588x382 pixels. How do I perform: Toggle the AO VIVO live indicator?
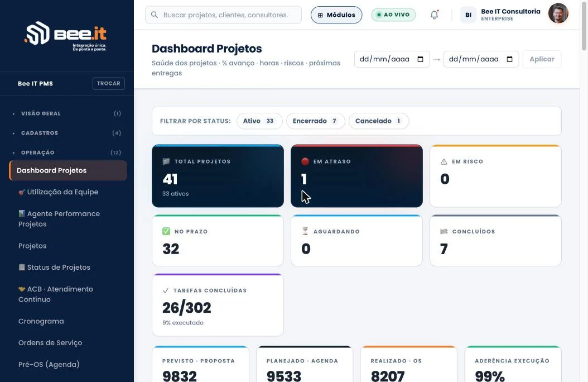(x=393, y=15)
